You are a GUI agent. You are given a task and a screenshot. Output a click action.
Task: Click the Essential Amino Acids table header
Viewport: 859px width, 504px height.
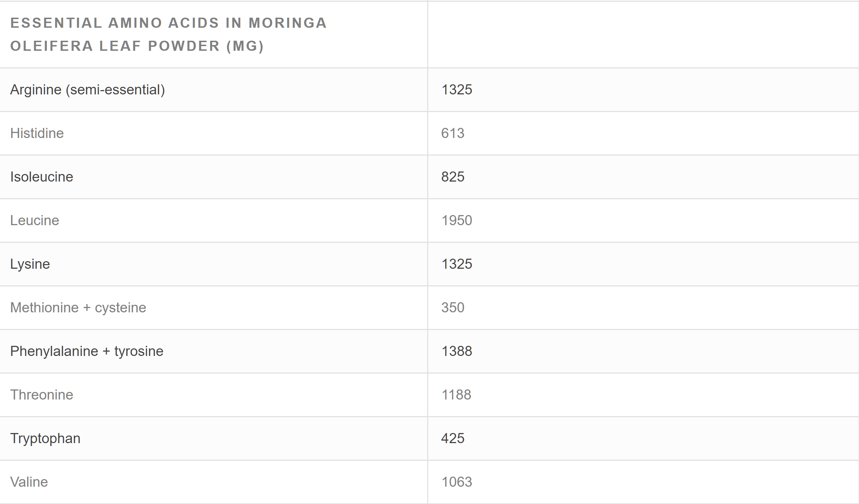[169, 34]
